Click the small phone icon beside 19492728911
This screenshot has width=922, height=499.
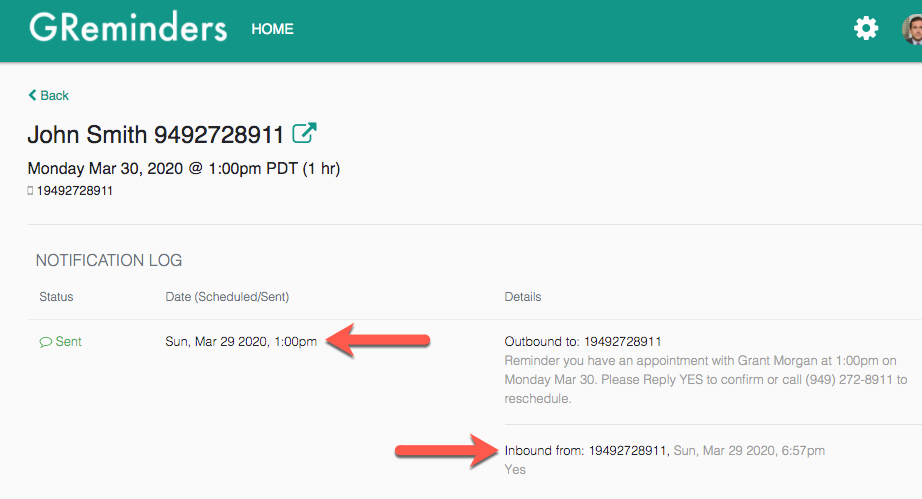[30, 190]
